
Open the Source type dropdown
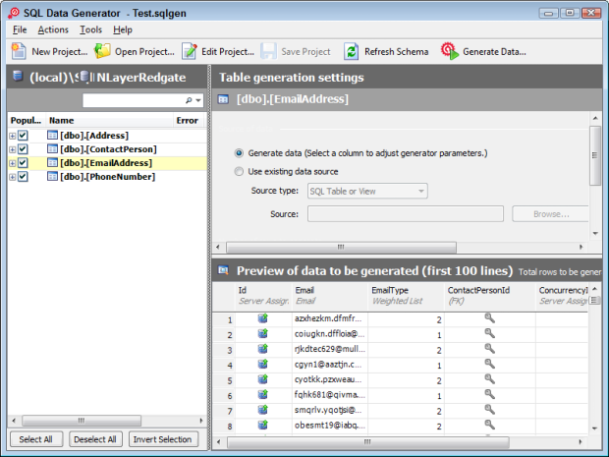pyautogui.click(x=367, y=191)
